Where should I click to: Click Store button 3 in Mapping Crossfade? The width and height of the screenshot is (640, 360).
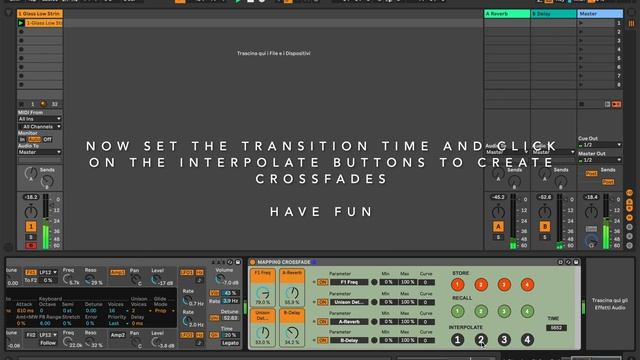504,284
